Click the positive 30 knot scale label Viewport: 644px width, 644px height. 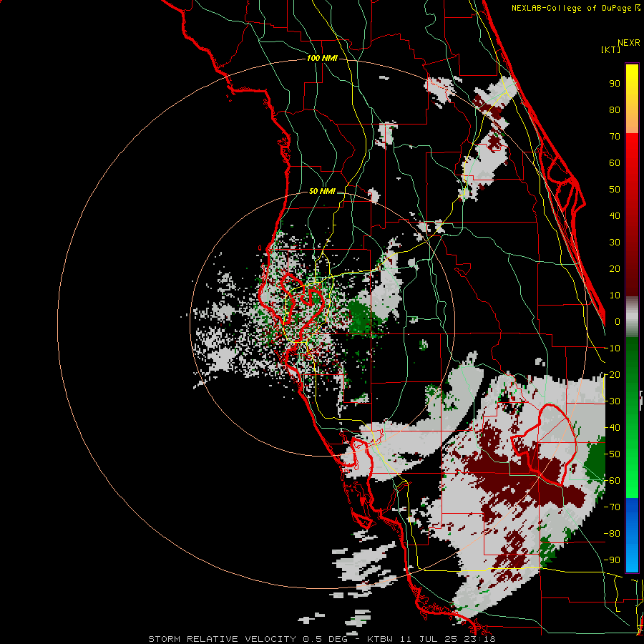[615, 243]
